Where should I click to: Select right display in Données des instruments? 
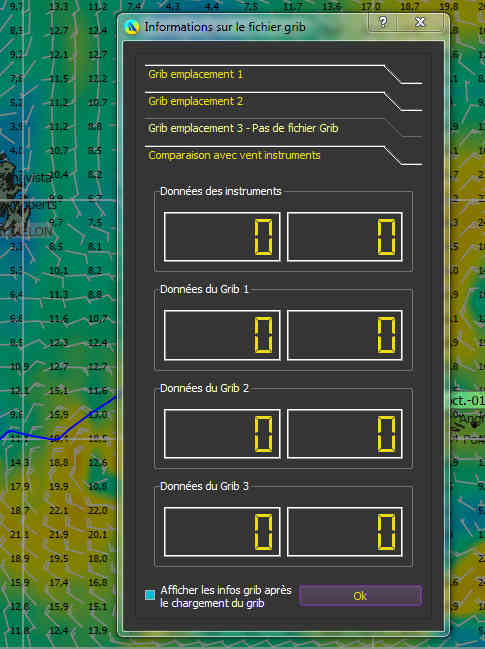click(x=345, y=237)
